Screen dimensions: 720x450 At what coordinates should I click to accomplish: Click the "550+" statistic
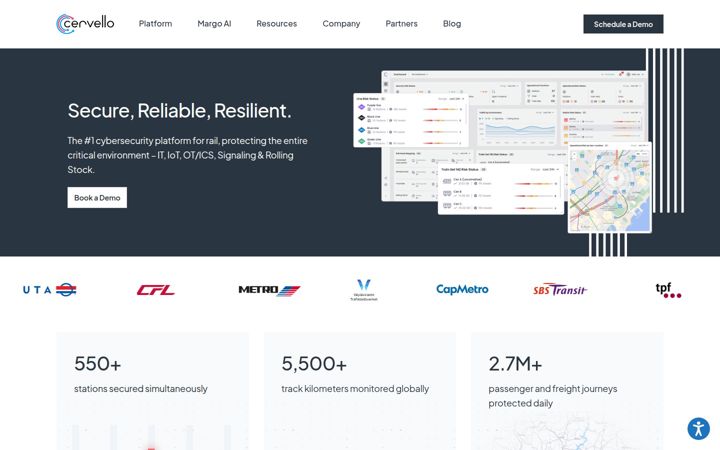pyautogui.click(x=97, y=364)
